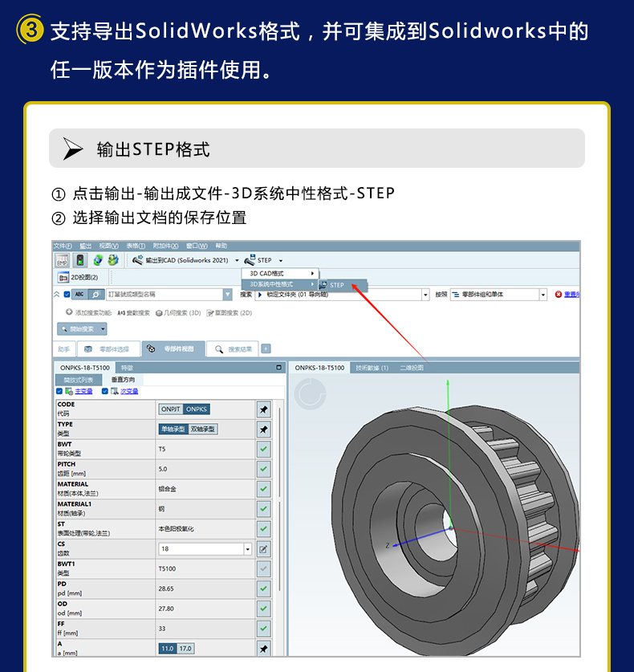The height and width of the screenshot is (672, 634).
Task: Toggle the 主变量 checkbox
Action: click(60, 391)
